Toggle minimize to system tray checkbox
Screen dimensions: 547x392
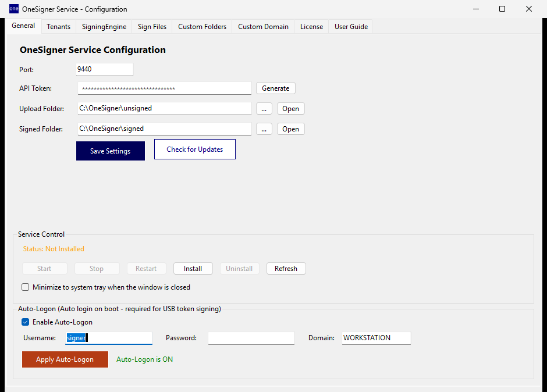[x=25, y=287]
